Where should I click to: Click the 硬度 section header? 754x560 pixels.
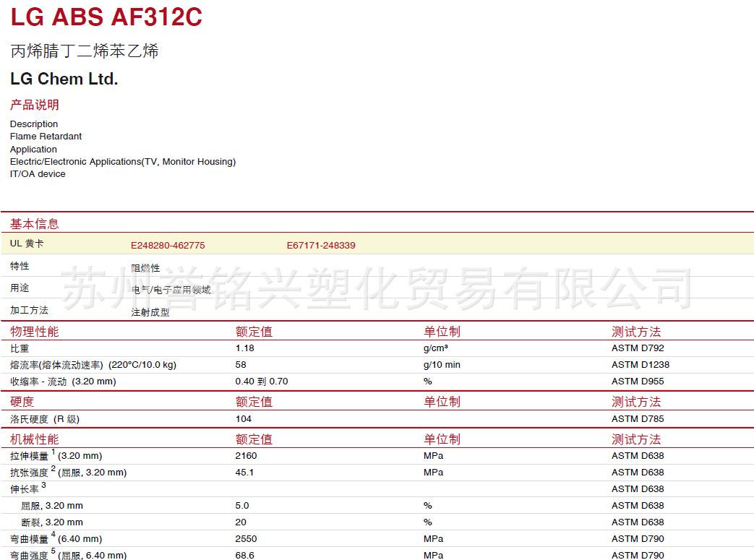(22, 402)
